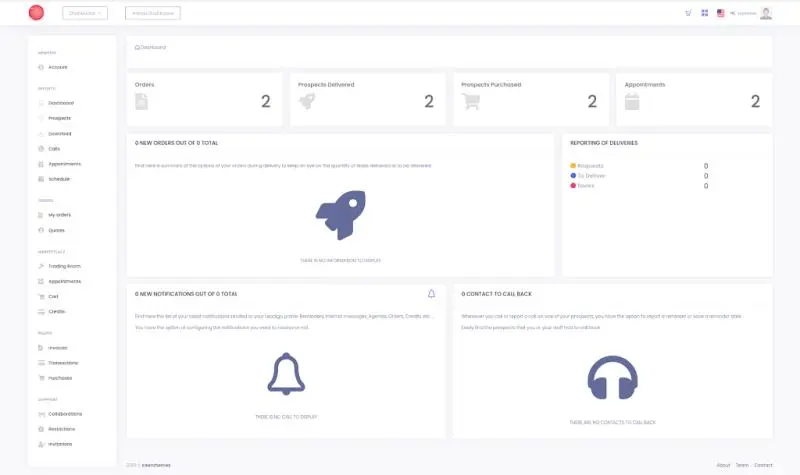Click the large bell illustration

(286, 374)
